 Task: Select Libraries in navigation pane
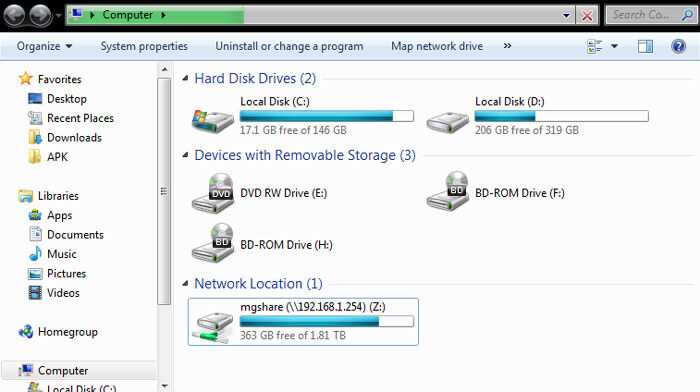(x=58, y=196)
